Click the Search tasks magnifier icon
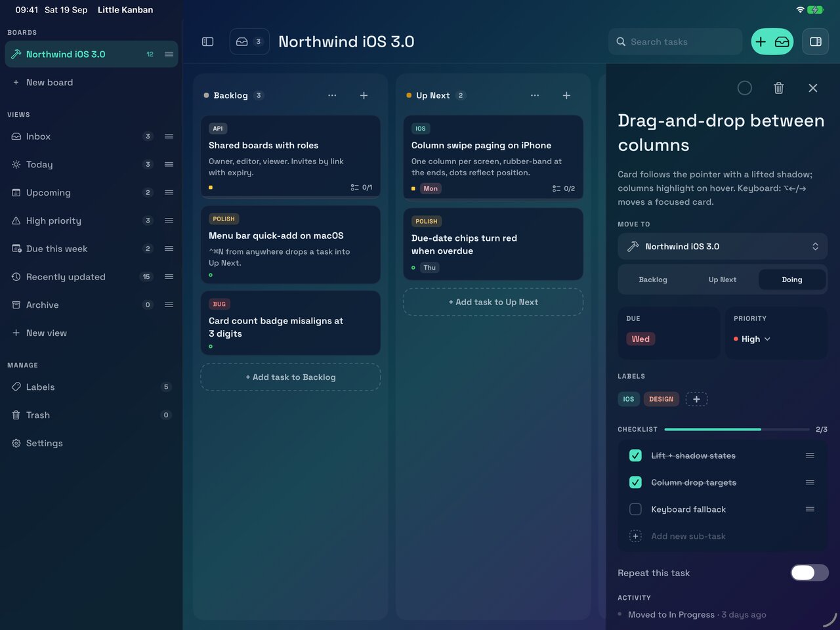840x630 pixels. [x=621, y=41]
